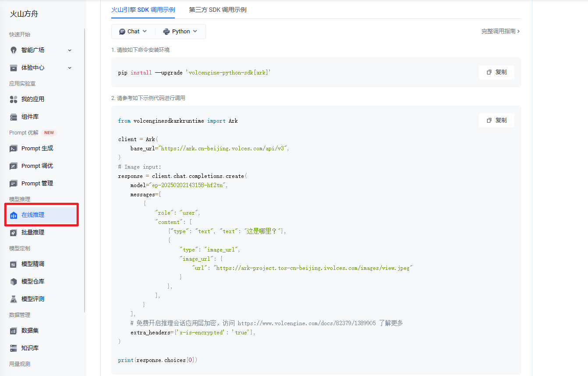
Task: Click the 我的应用 apps icon
Action: [x=14, y=99]
